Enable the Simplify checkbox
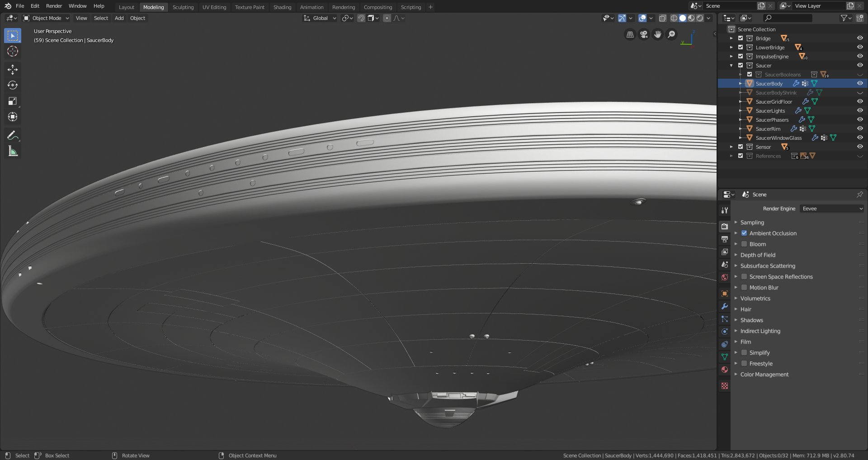 (x=744, y=353)
